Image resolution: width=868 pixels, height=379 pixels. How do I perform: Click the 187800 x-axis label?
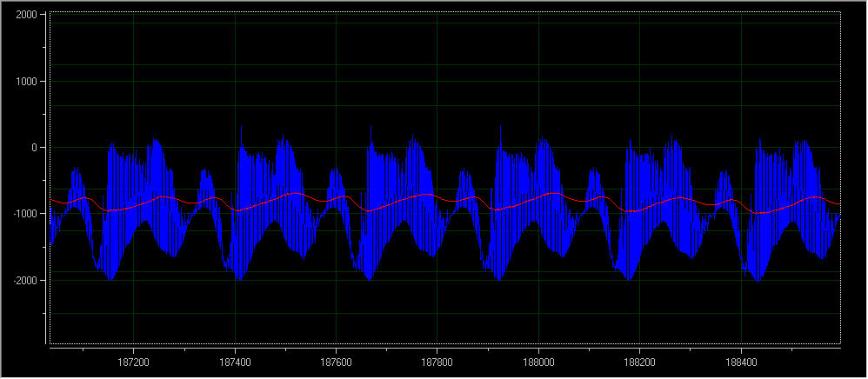point(437,362)
